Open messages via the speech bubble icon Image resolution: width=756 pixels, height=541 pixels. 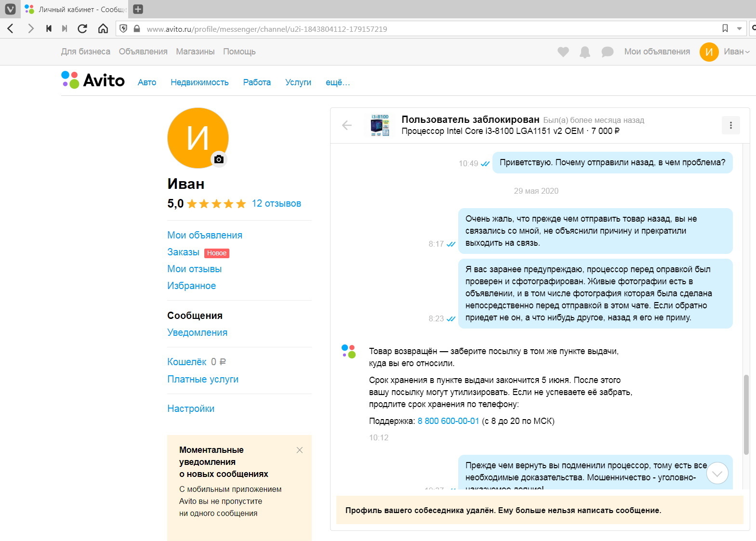(x=607, y=52)
